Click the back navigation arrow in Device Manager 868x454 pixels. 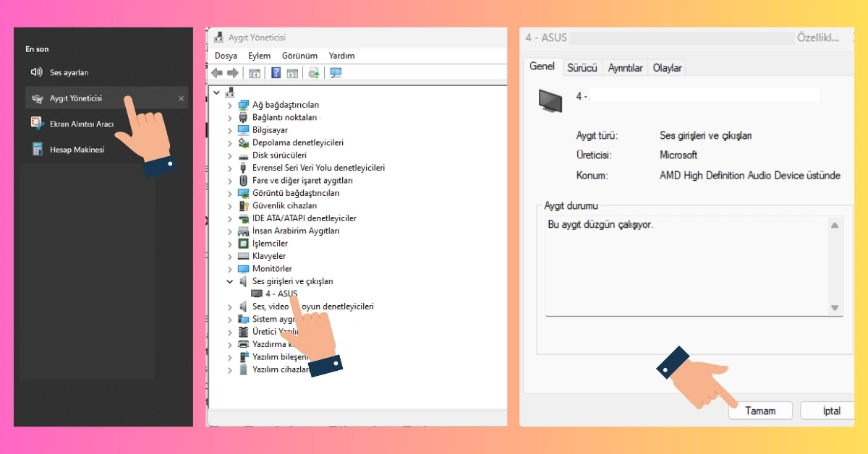(x=216, y=72)
